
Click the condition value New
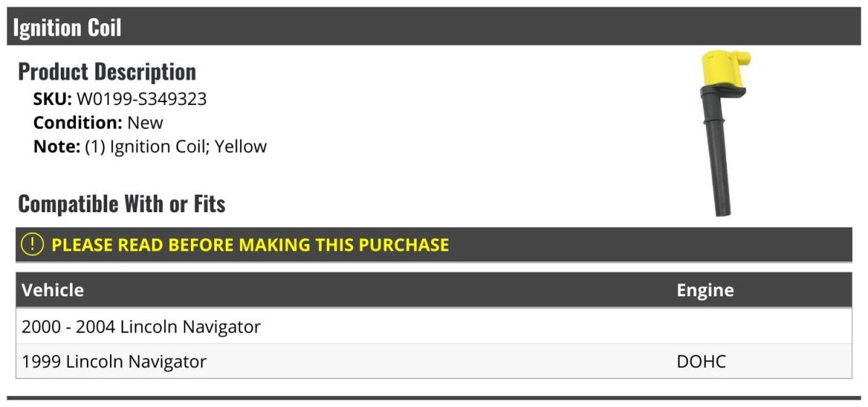point(145,122)
